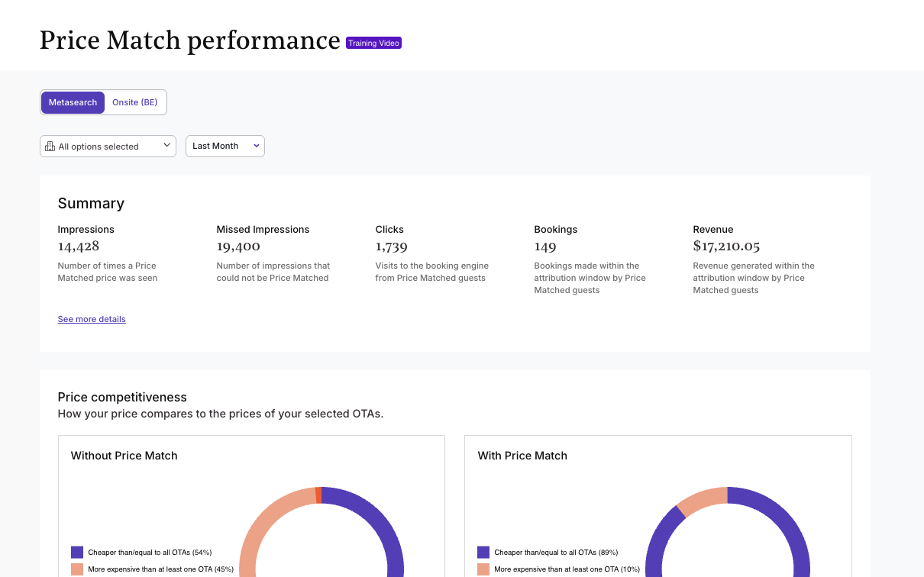
Task: Click the chevron arrow beside All options selected
Action: click(x=167, y=146)
